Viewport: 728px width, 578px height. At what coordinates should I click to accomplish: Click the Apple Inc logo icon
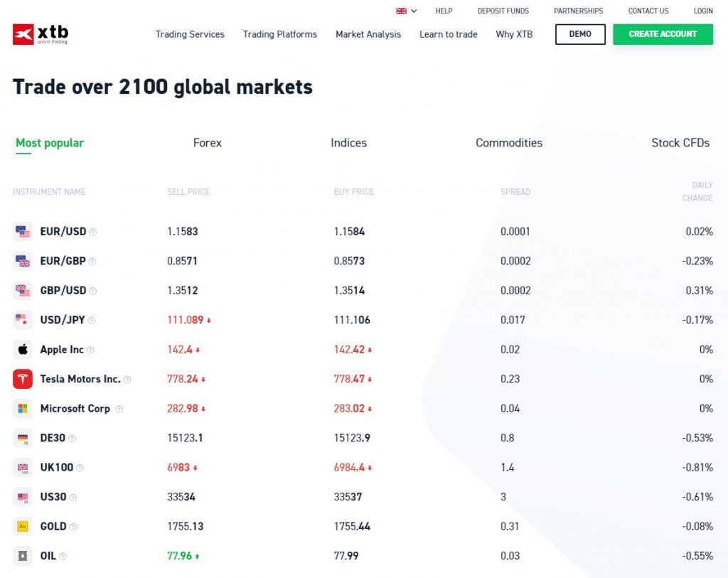[x=22, y=349]
